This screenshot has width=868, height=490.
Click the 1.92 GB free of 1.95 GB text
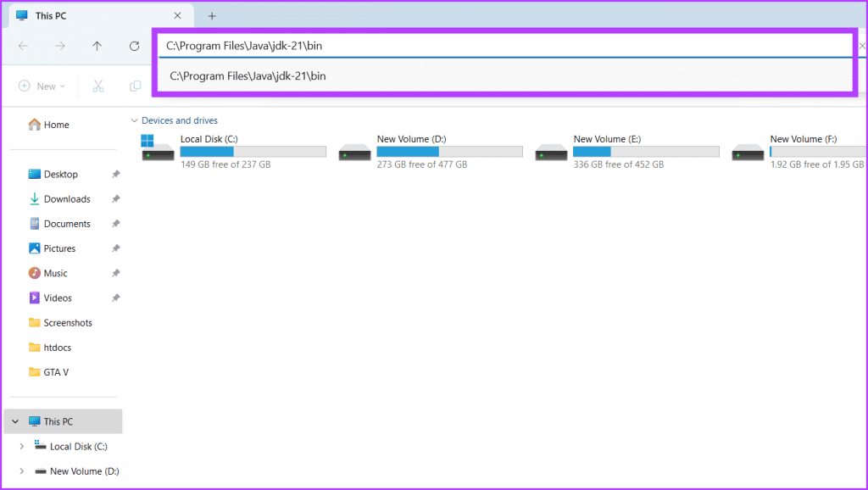tap(817, 164)
